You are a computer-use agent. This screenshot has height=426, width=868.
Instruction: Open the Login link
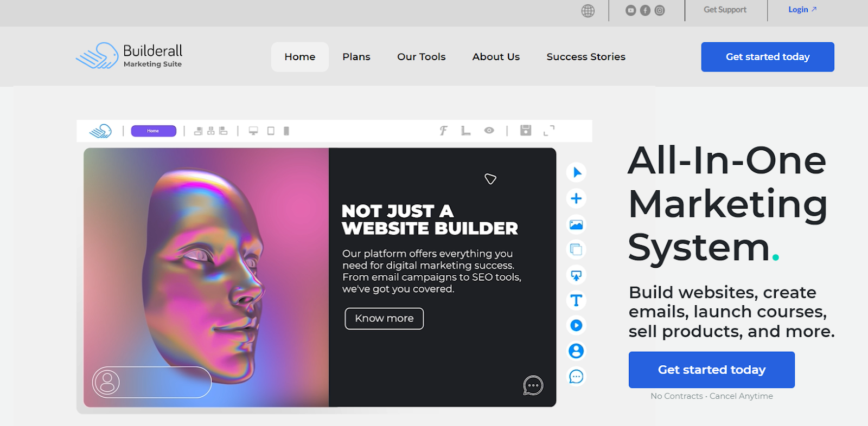(x=802, y=10)
